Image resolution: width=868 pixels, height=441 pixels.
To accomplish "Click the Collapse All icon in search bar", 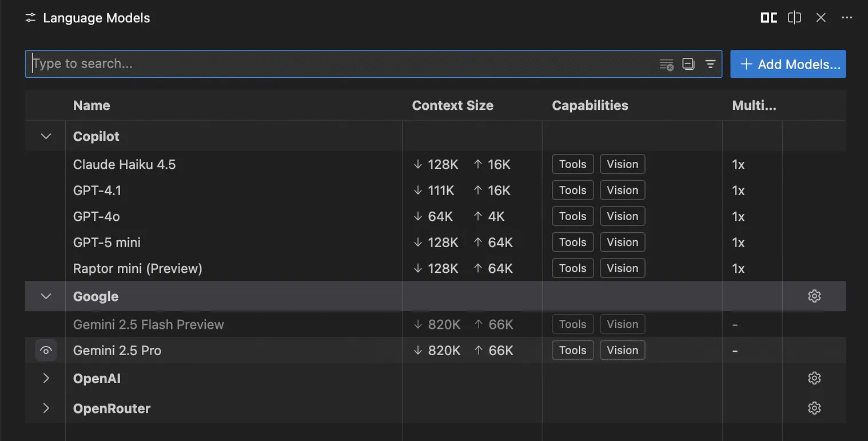I will click(x=688, y=64).
